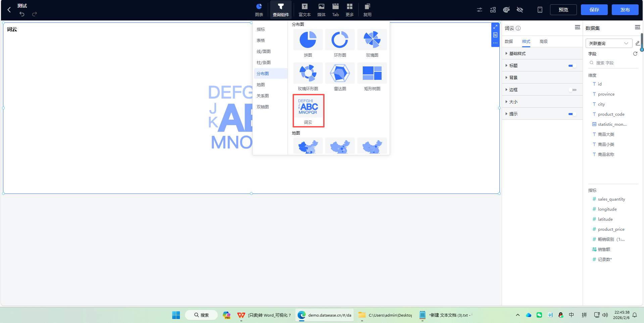Open the Windows Start menu
Image resolution: width=644 pixels, height=323 pixels.
point(176,315)
